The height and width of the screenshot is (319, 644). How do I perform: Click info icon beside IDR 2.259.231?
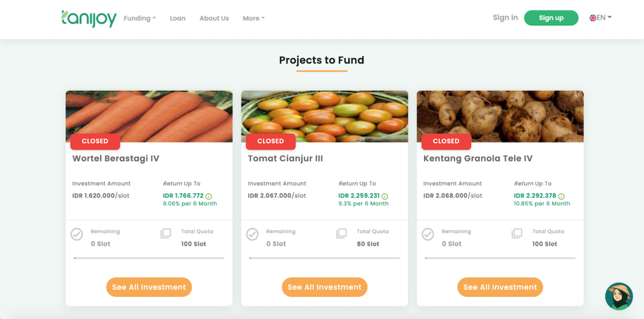coord(384,196)
